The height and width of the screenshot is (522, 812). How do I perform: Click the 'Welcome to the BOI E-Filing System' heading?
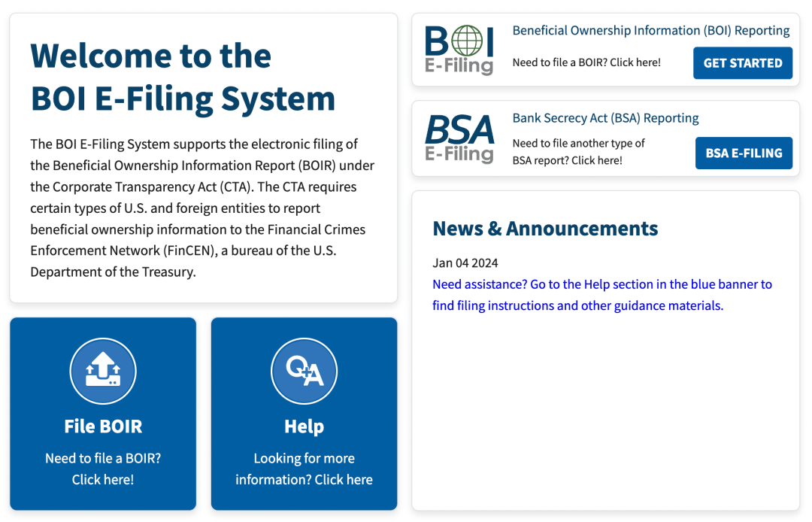[x=183, y=77]
